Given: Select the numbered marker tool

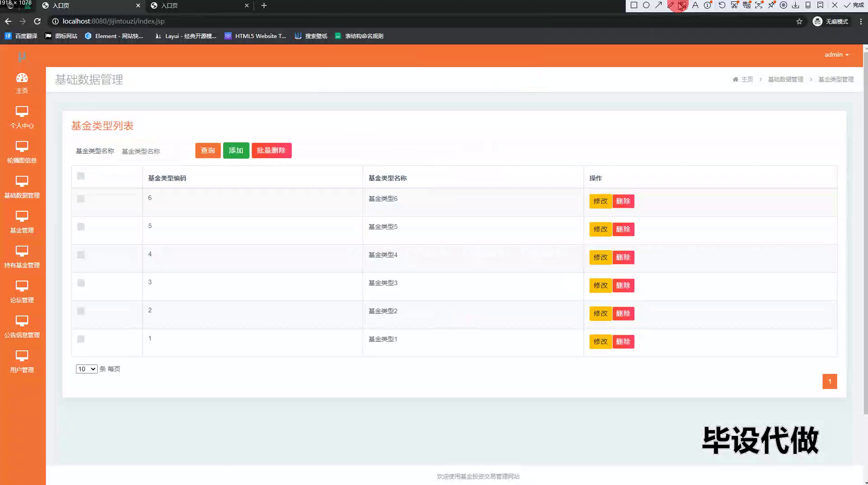Looking at the screenshot, I should [x=708, y=5].
